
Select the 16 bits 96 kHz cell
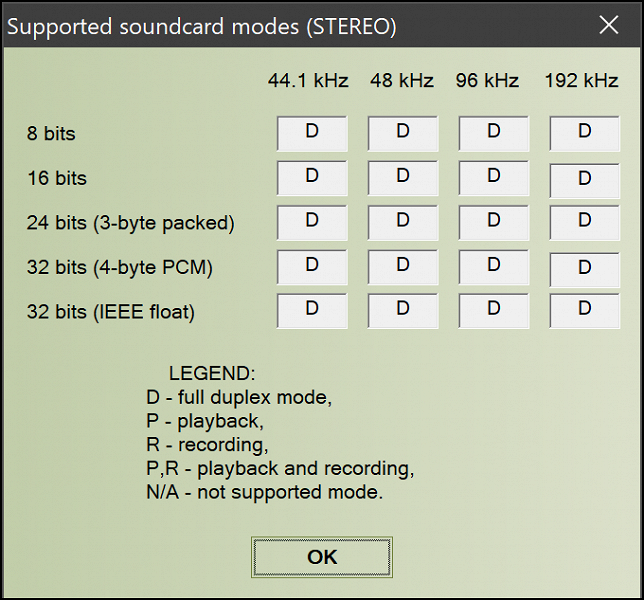click(494, 178)
